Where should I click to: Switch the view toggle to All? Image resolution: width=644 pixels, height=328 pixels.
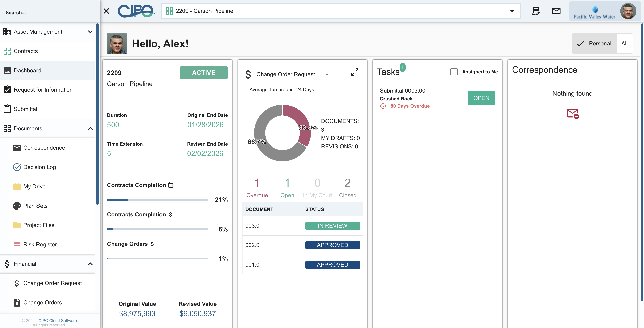click(624, 44)
